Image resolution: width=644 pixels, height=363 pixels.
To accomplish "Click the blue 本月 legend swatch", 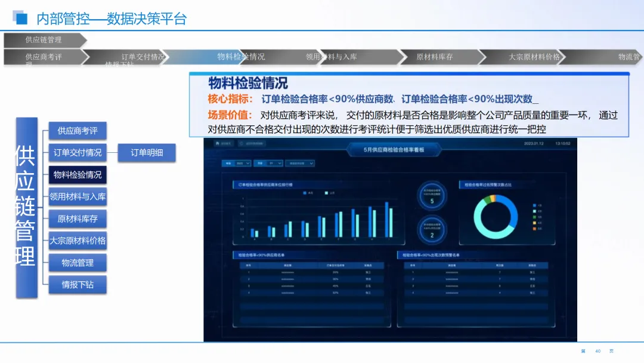I will 305,193.
